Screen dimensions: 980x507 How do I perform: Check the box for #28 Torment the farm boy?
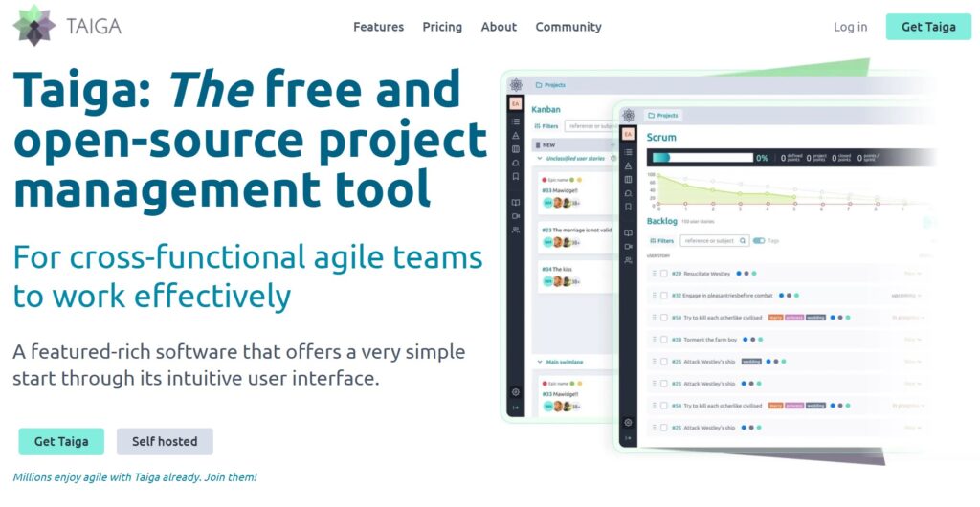(664, 340)
